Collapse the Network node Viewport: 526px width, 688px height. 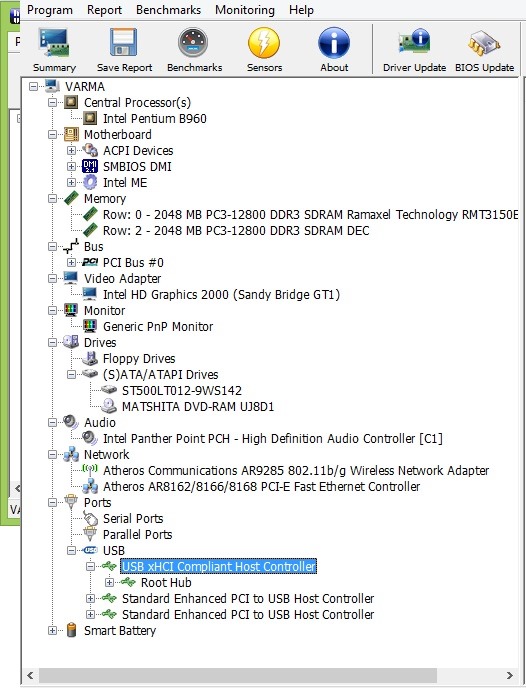pyautogui.click(x=52, y=454)
